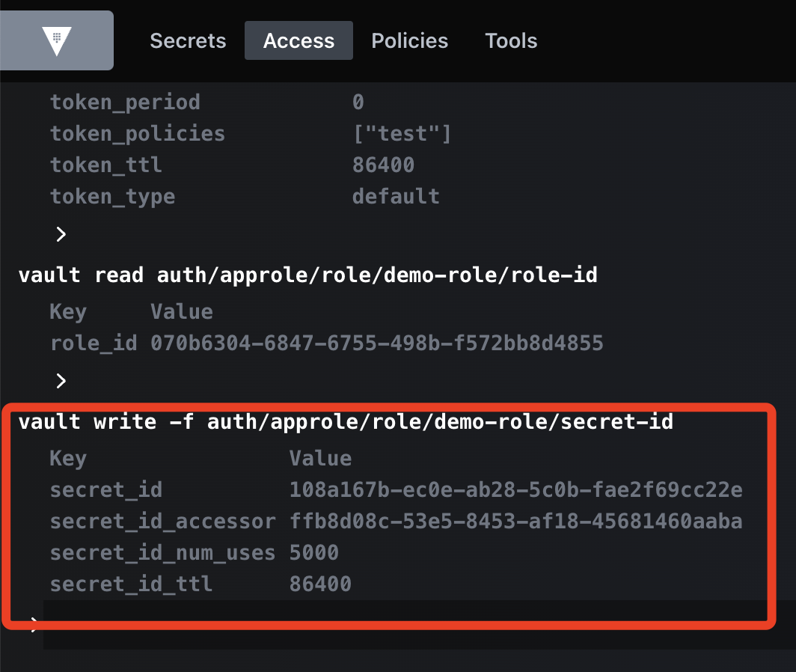The height and width of the screenshot is (672, 796).
Task: Click the token_period value 0
Action: 358,102
